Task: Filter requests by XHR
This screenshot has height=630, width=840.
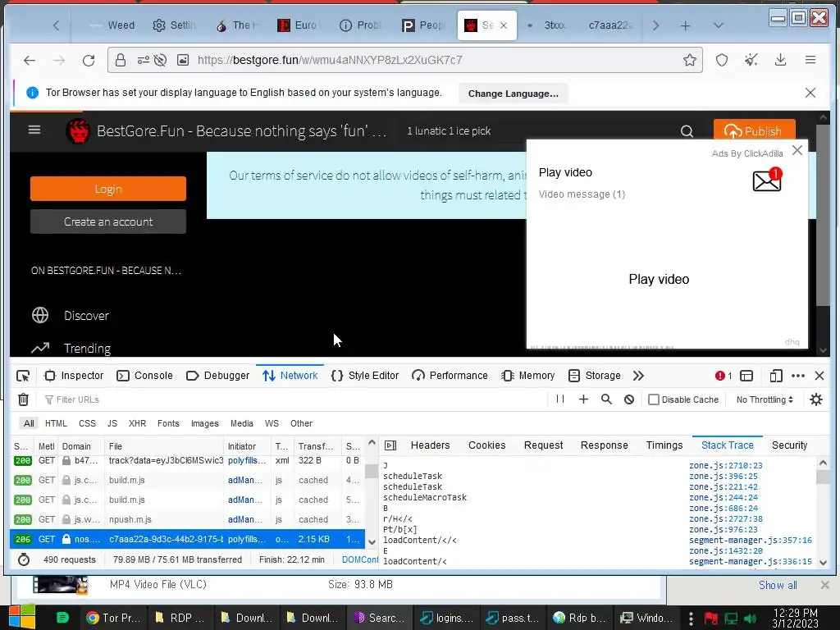Action: tap(137, 423)
